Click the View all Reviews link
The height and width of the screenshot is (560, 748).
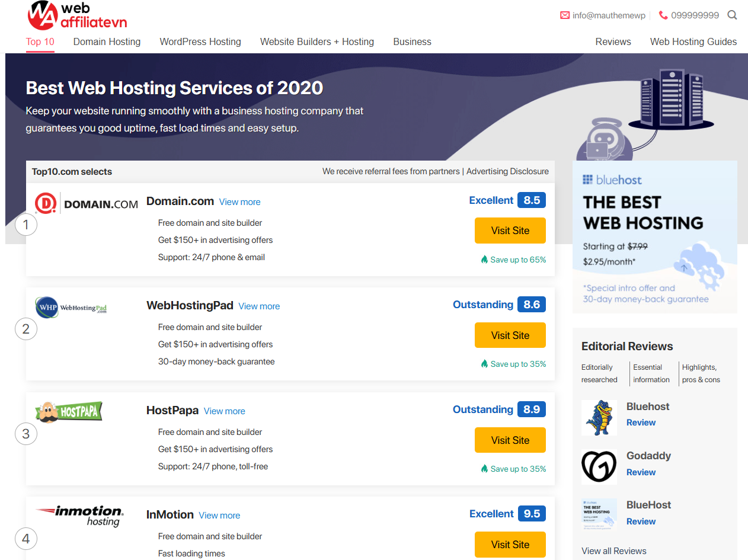point(613,551)
